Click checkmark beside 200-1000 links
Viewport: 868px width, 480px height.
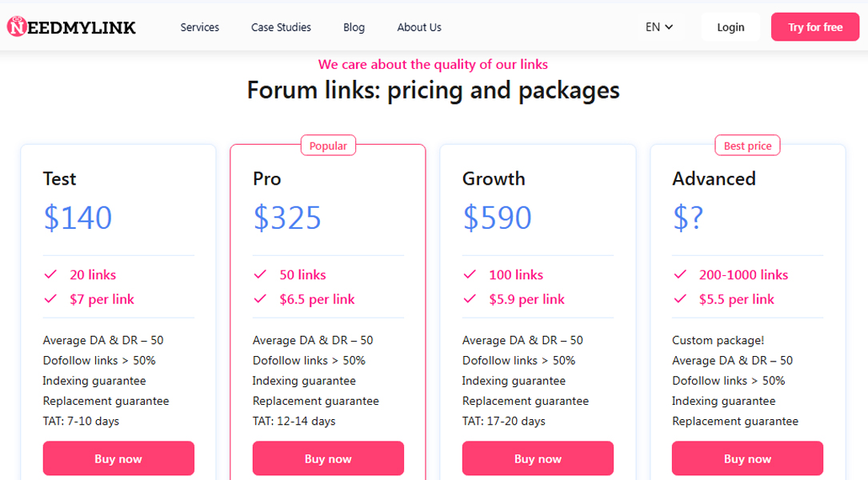pos(680,274)
